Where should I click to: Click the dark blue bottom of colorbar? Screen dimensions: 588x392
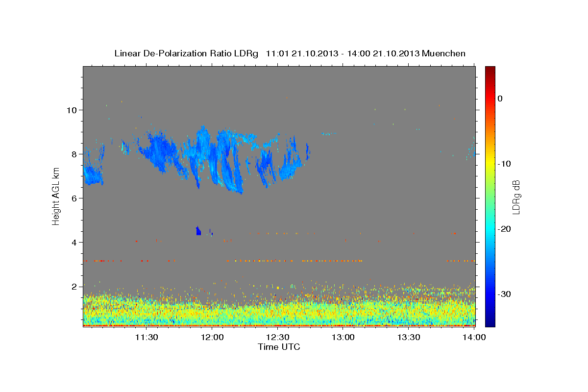click(490, 321)
